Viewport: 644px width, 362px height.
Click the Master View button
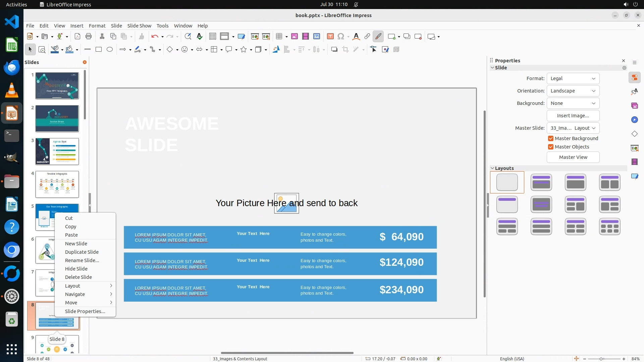point(573,157)
